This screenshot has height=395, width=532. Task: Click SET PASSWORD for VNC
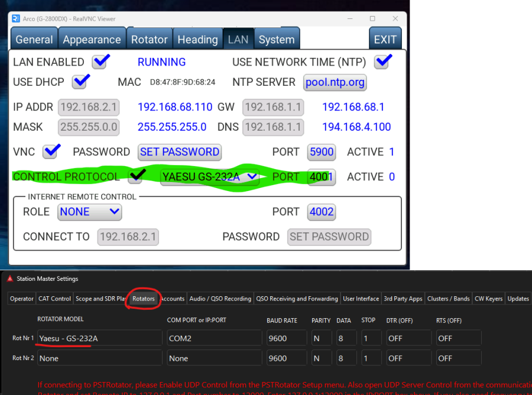tap(180, 152)
